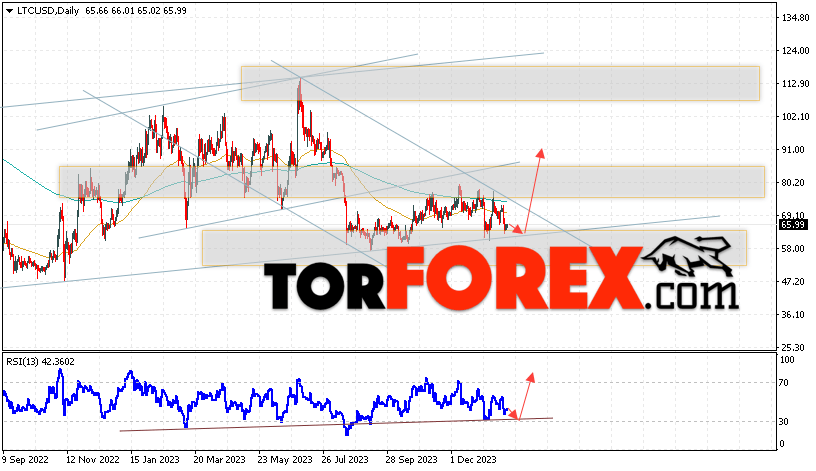Click the 23 May 2023 date label
The height and width of the screenshot is (471, 816).
285,460
